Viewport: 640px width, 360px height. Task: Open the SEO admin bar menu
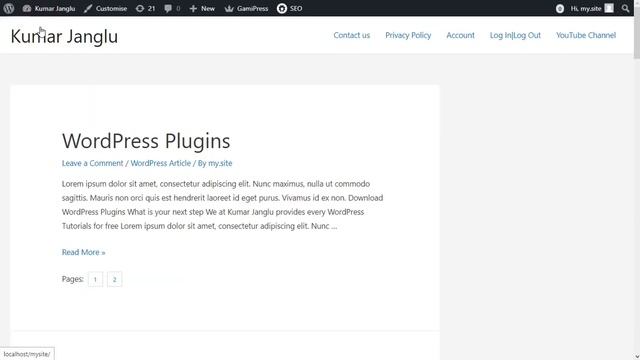point(289,8)
